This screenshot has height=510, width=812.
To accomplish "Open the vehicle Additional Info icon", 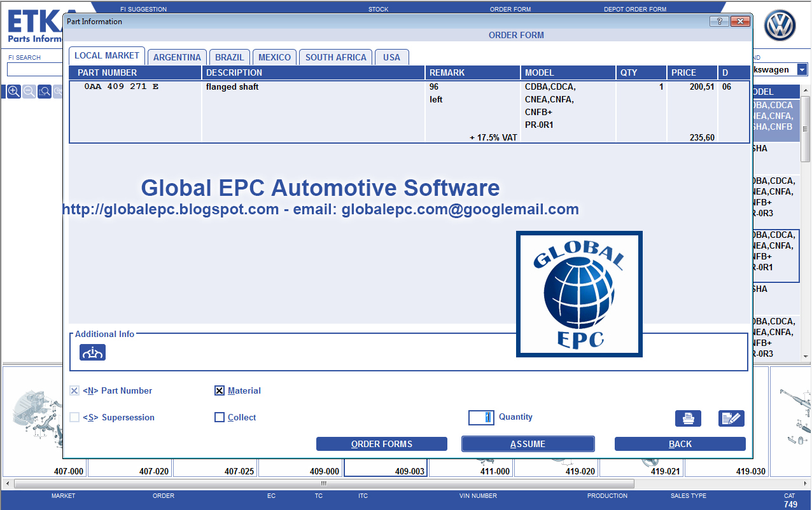I will (92, 352).
